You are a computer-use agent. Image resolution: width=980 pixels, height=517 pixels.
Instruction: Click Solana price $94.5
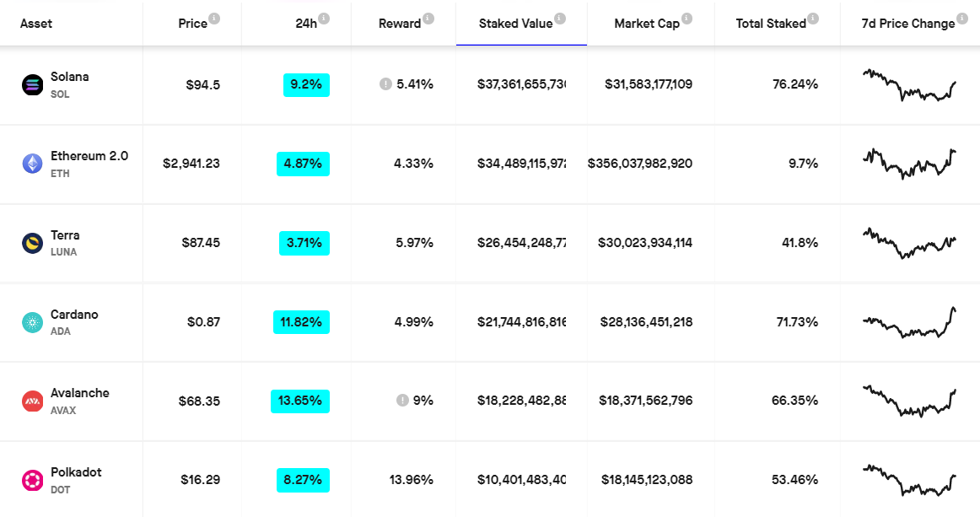pos(203,85)
